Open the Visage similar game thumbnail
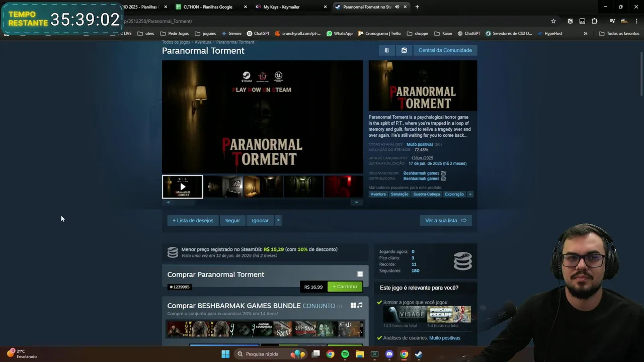 pos(405,314)
